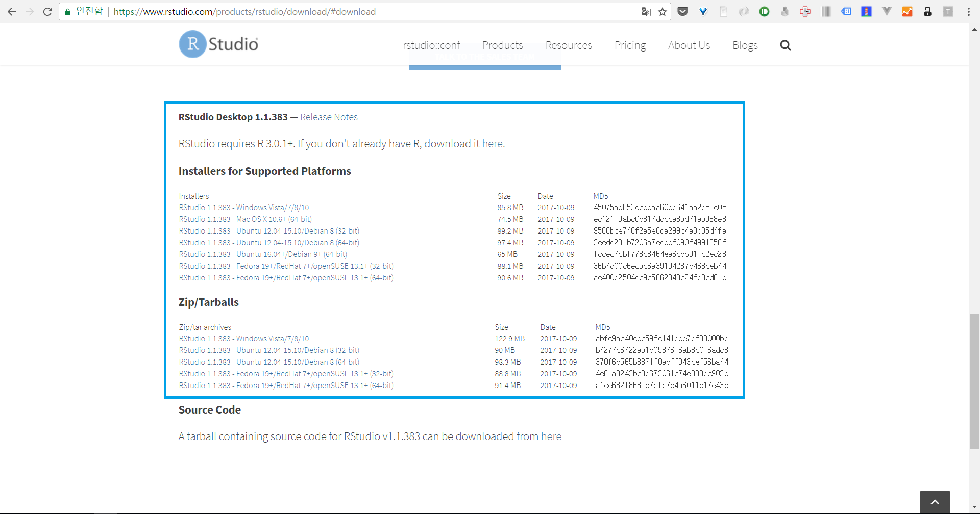Download RStudio installer for Mac OS X 10.6+
Viewport: 980px width, 514px height.
point(245,219)
